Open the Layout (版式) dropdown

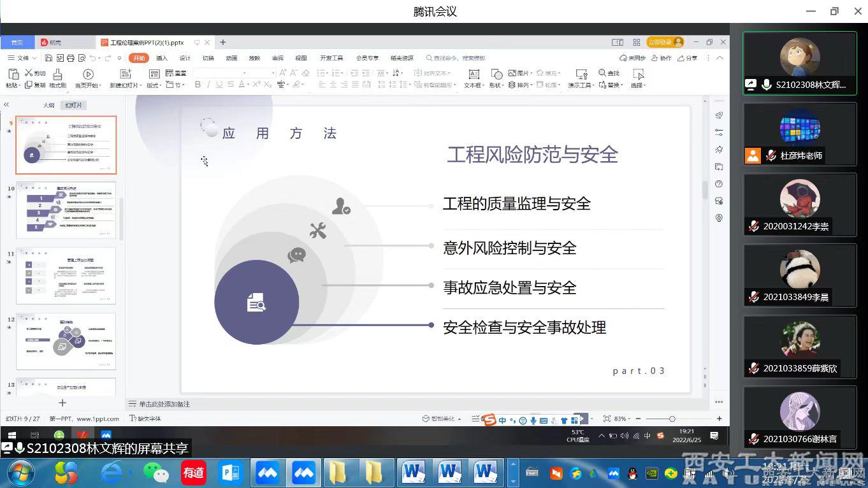pyautogui.click(x=154, y=85)
